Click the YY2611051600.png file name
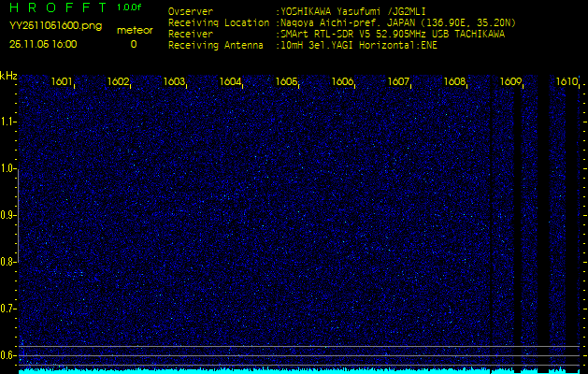This screenshot has width=588, height=374. pos(56,26)
